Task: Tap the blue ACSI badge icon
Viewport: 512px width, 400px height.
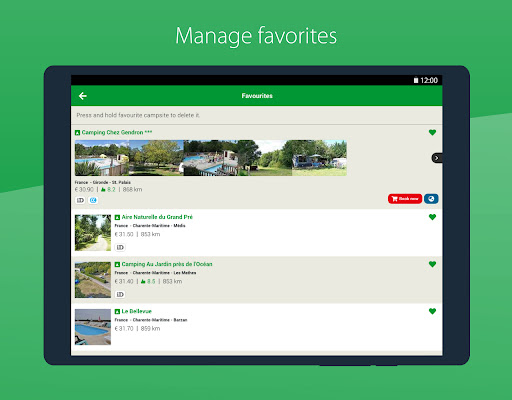Action: (93, 200)
